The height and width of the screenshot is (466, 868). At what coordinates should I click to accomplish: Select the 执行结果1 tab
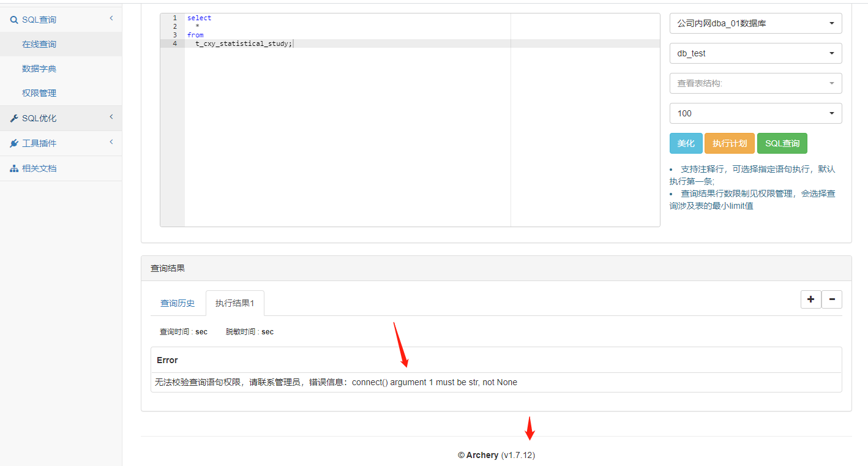235,303
